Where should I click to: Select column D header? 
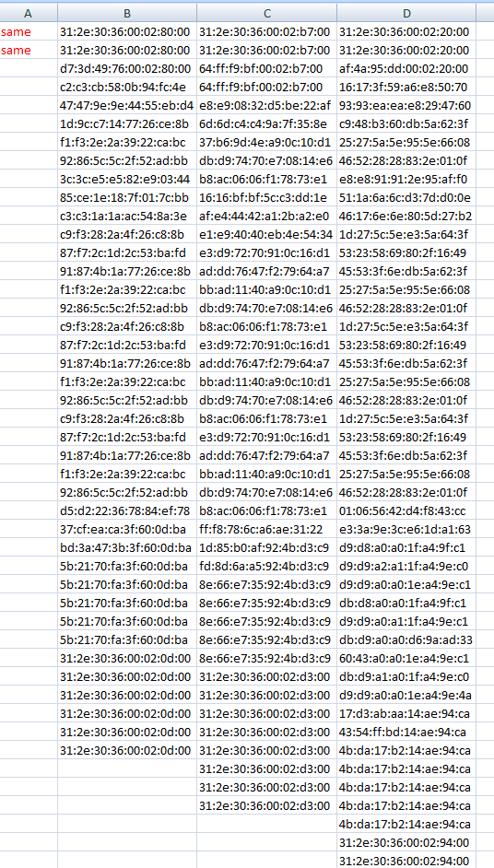[x=406, y=13]
